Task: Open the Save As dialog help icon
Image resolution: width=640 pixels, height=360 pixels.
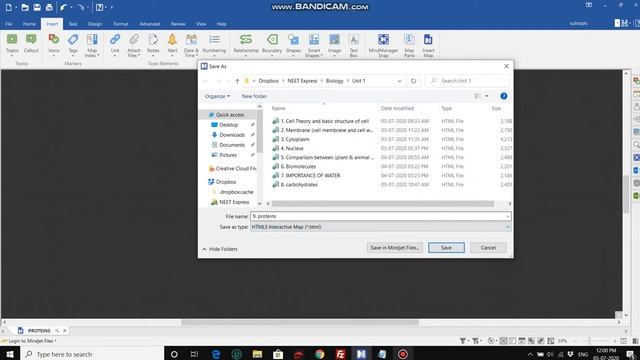Action: pos(504,96)
